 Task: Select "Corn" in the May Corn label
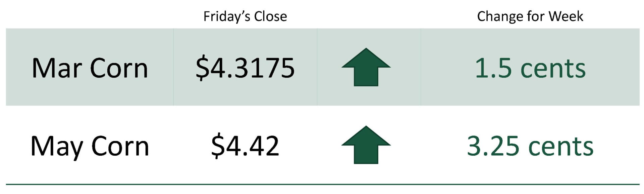[x=120, y=147]
